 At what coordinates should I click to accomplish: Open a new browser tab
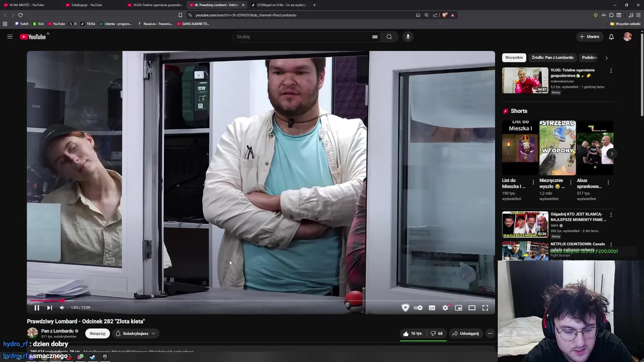pyautogui.click(x=314, y=5)
